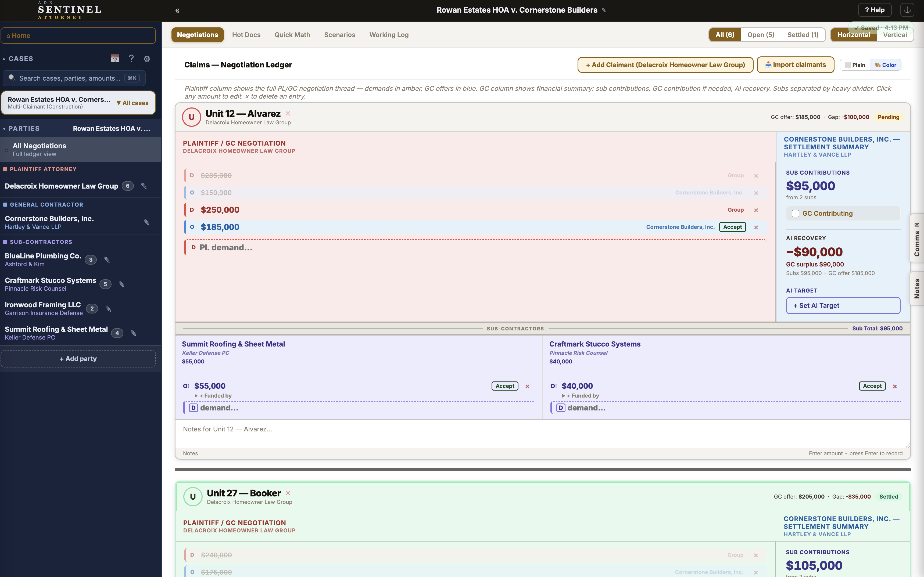This screenshot has height=577, width=924.
Task: Click the Pl. demand input field
Action: [x=475, y=248]
